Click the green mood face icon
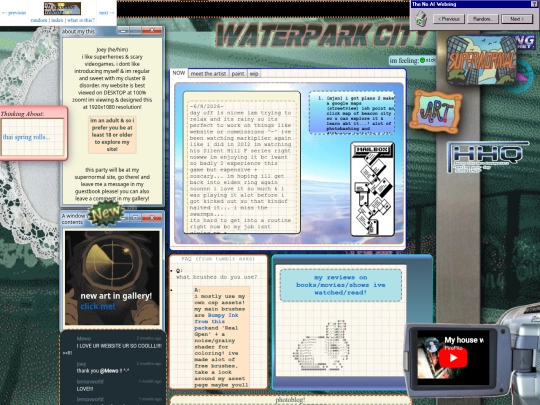Image resolution: width=540 pixels, height=405 pixels. coord(423,60)
